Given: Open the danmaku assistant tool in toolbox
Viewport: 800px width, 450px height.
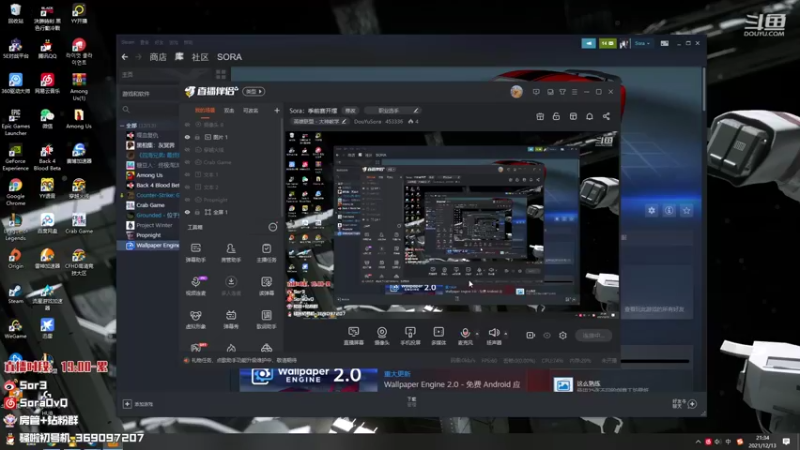Looking at the screenshot, I should [x=195, y=253].
